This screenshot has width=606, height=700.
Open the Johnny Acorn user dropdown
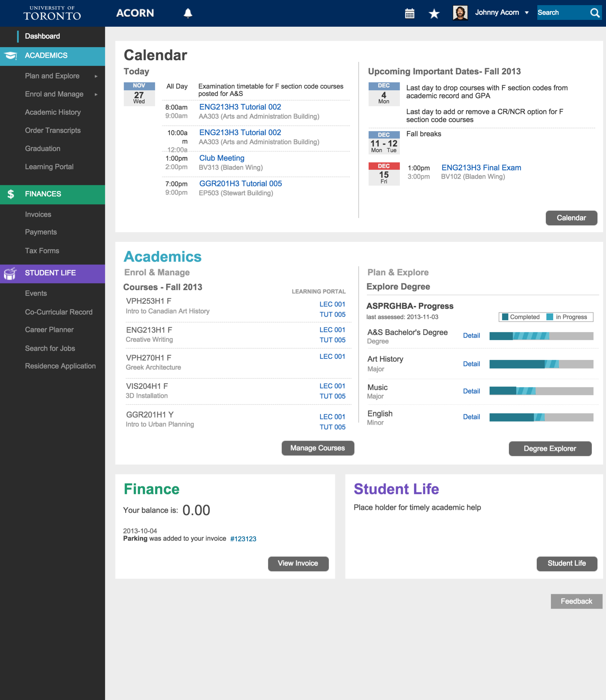tap(527, 13)
